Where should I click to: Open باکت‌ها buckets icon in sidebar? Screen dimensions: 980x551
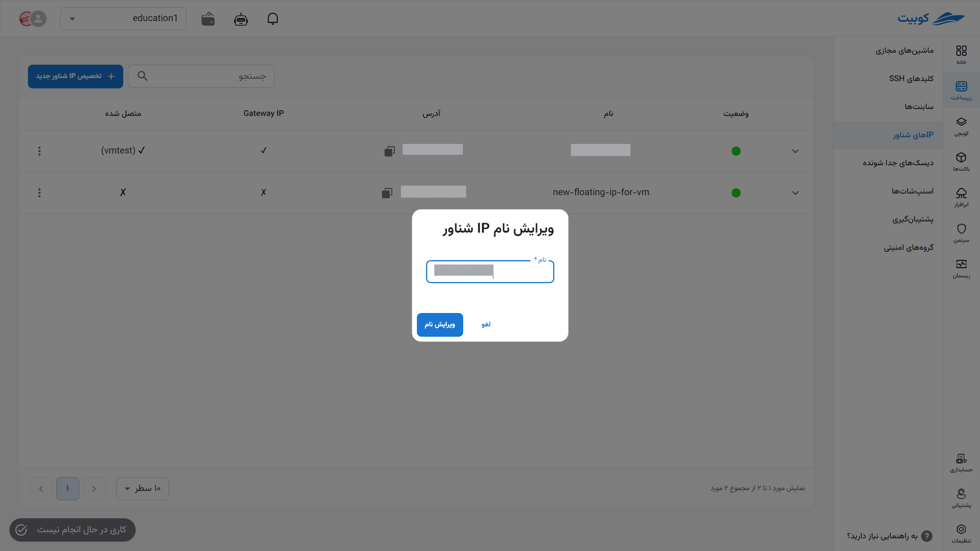pos(961,161)
